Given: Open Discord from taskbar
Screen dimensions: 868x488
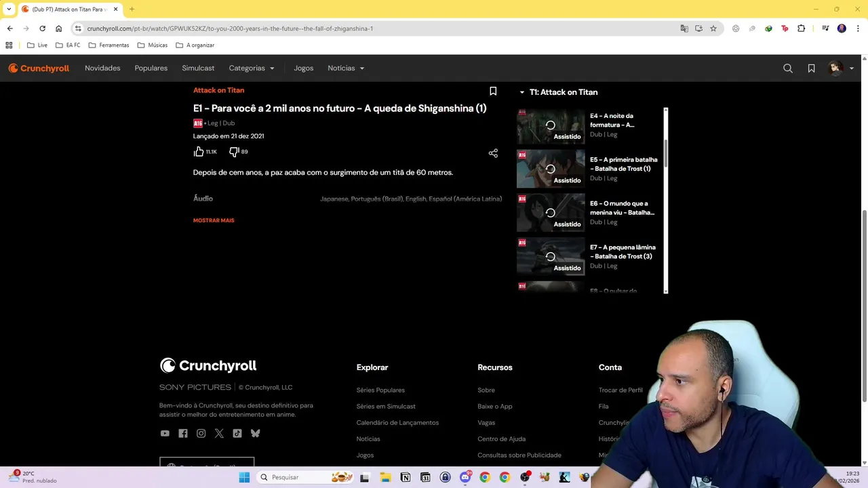Looking at the screenshot, I should pos(465,477).
